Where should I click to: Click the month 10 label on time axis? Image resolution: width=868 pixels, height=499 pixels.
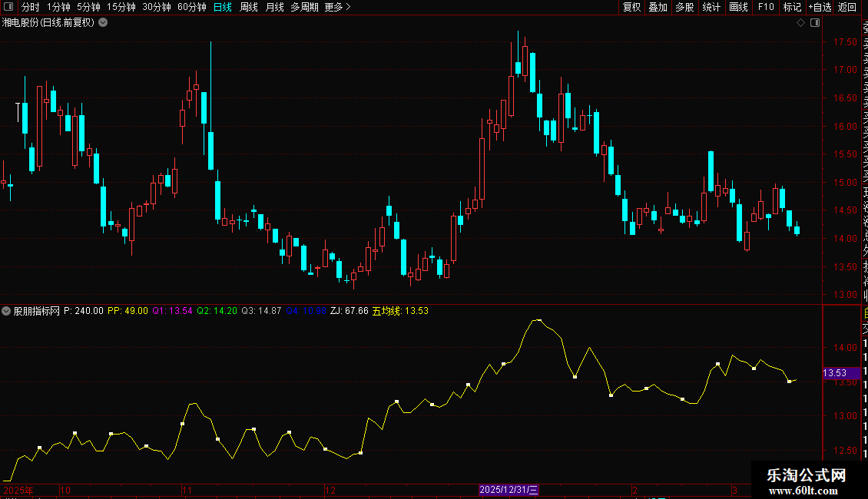pos(65,490)
